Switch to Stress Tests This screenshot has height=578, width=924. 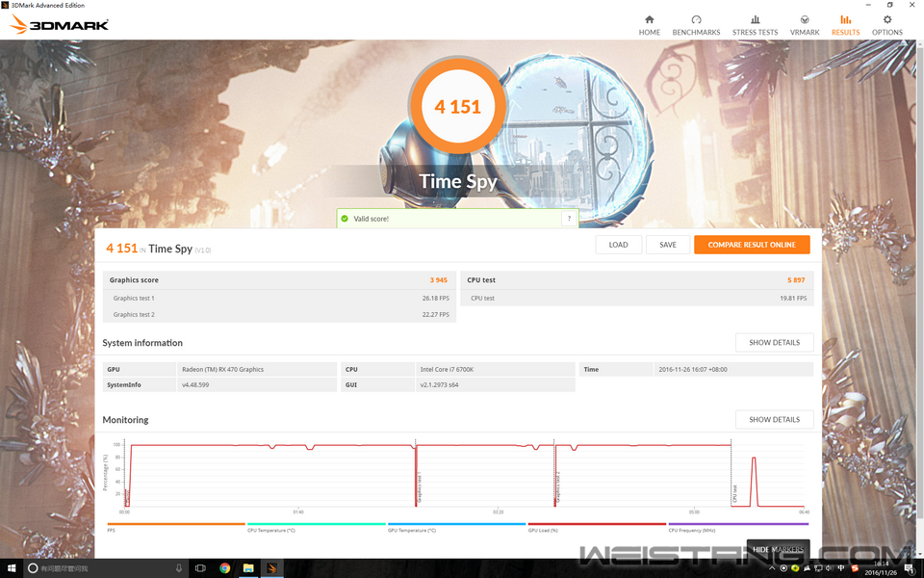pyautogui.click(x=755, y=25)
